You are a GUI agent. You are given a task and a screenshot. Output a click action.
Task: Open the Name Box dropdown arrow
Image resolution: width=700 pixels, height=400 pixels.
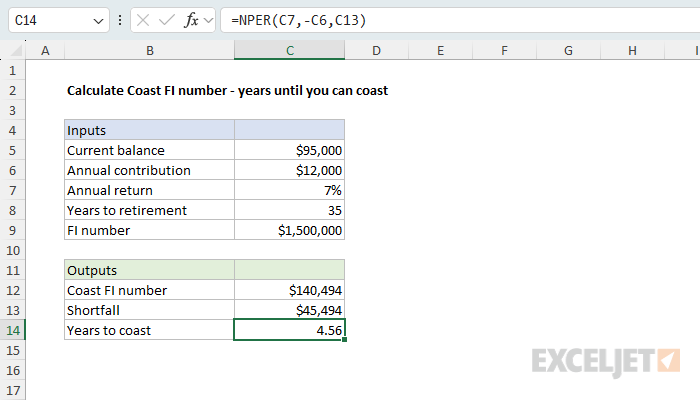tap(98, 21)
